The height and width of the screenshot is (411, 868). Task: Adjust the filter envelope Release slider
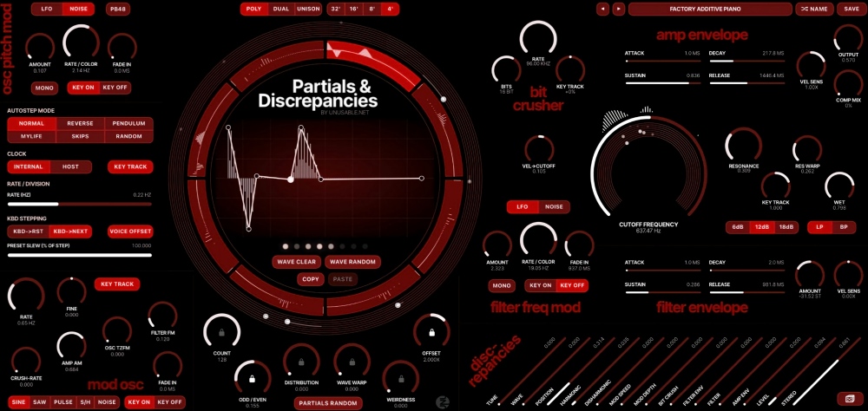point(746,292)
